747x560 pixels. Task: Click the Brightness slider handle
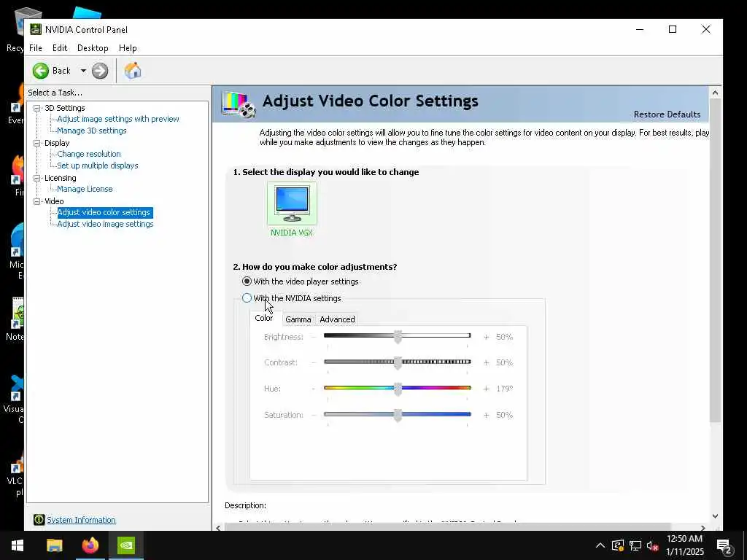pyautogui.click(x=398, y=337)
